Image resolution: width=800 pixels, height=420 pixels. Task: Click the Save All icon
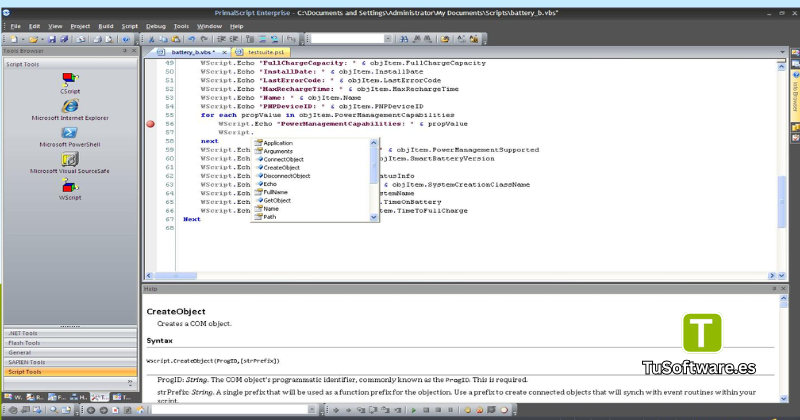tap(64, 39)
